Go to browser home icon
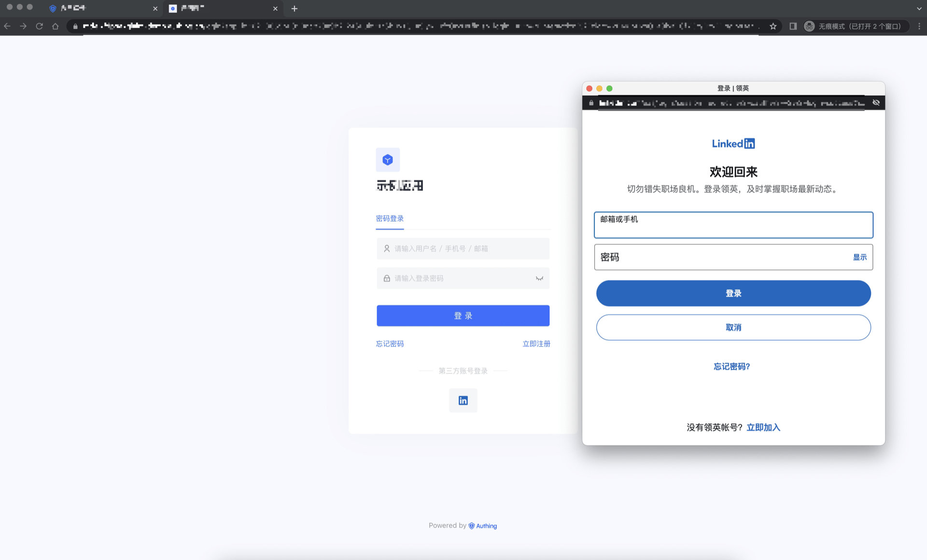The image size is (927, 560). point(56,26)
